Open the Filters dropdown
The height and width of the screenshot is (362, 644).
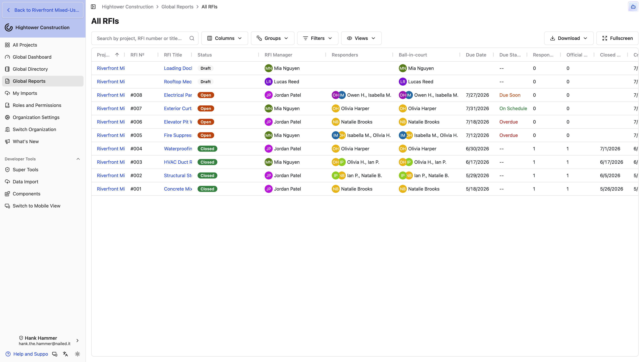point(317,38)
